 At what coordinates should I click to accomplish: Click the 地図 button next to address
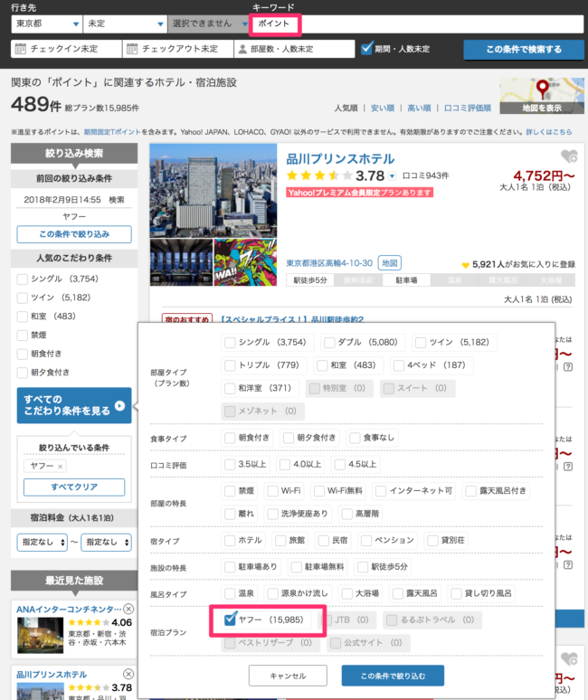(389, 263)
